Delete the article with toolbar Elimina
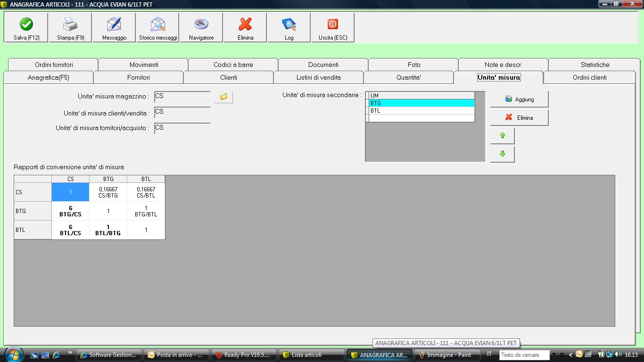 point(245,28)
